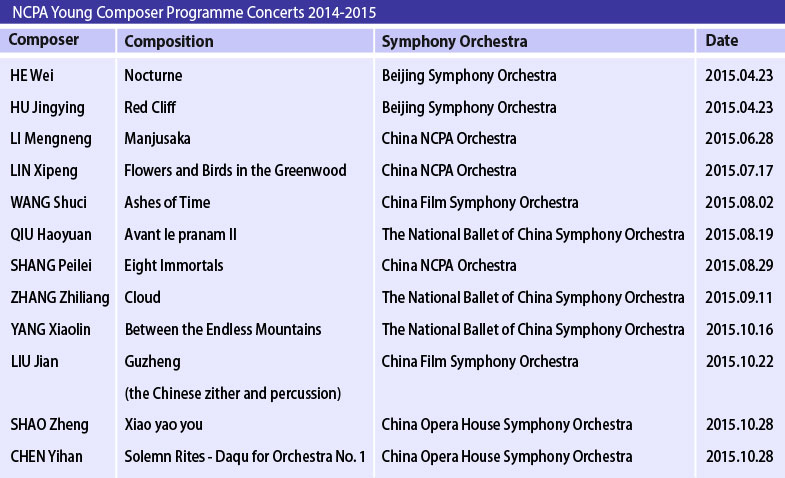The height and width of the screenshot is (478, 785).
Task: Select the Manjusaka composition
Action: [157, 139]
